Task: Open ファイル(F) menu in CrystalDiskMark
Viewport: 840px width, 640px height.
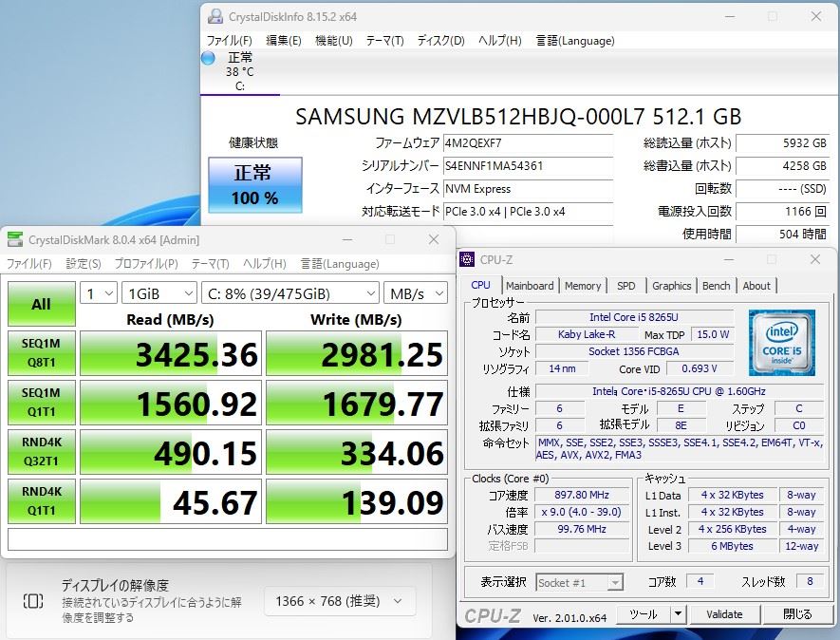Action: (x=28, y=264)
